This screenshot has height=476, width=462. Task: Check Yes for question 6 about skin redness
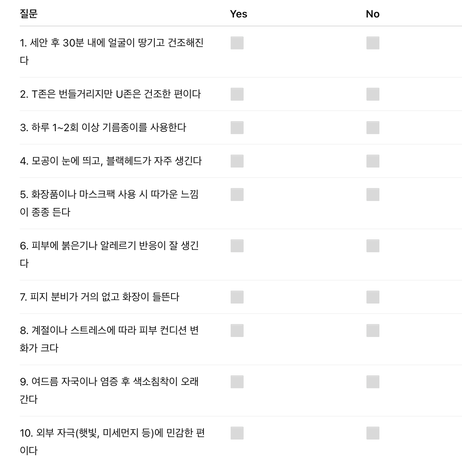pos(236,246)
